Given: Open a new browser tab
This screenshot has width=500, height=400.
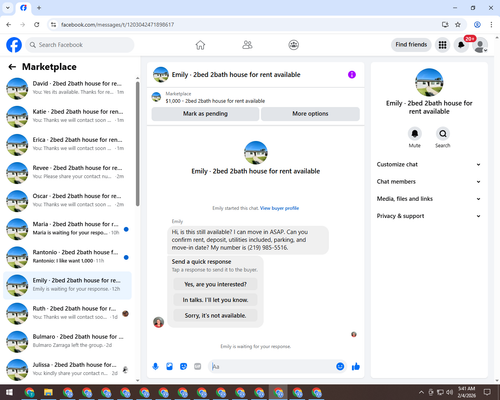Looking at the screenshot, I should click(39, 8).
